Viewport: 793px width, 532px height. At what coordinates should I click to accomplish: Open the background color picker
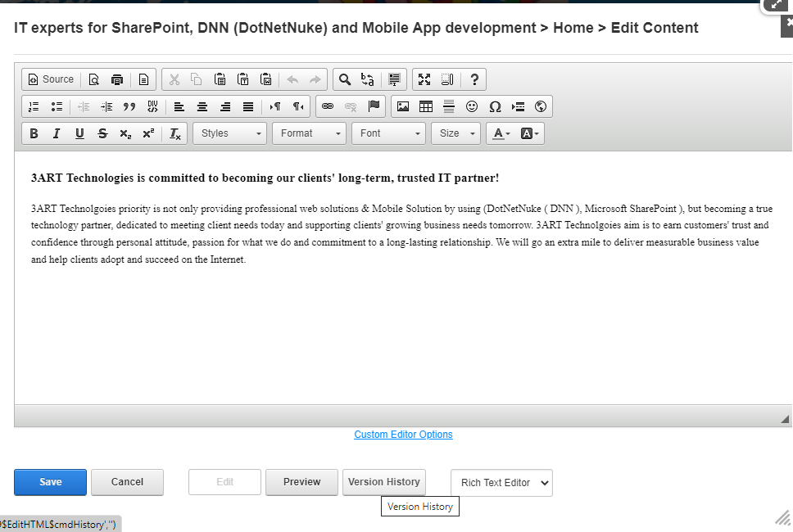529,133
